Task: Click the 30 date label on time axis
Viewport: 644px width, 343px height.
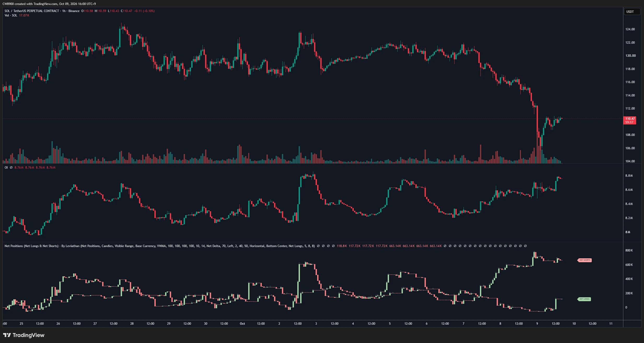Action: point(206,324)
